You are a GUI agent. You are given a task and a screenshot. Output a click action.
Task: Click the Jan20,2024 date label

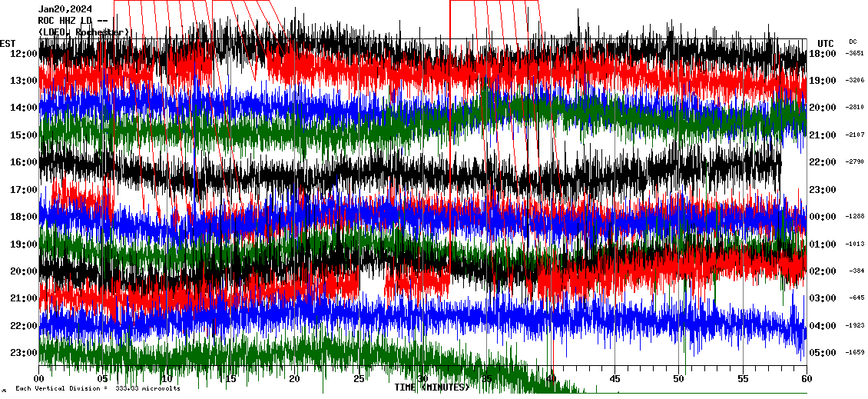point(65,9)
